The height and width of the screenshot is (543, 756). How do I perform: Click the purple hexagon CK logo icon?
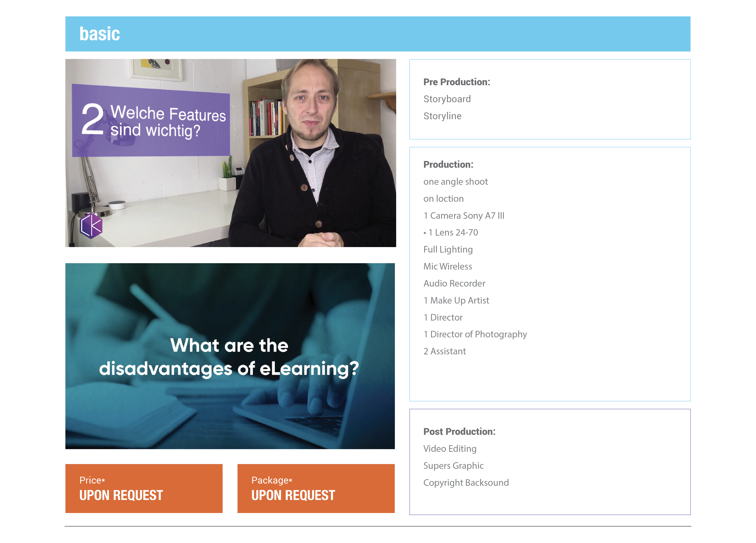point(91,225)
